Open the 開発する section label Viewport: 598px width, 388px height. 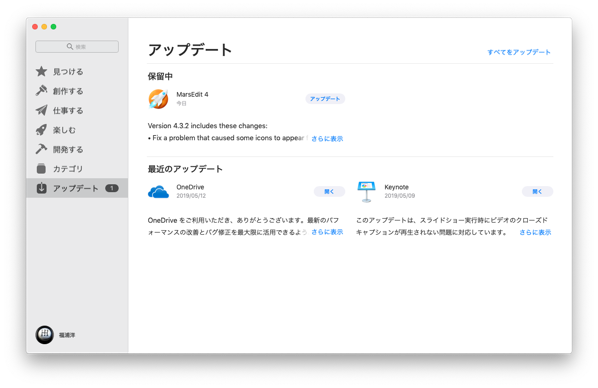tap(68, 150)
